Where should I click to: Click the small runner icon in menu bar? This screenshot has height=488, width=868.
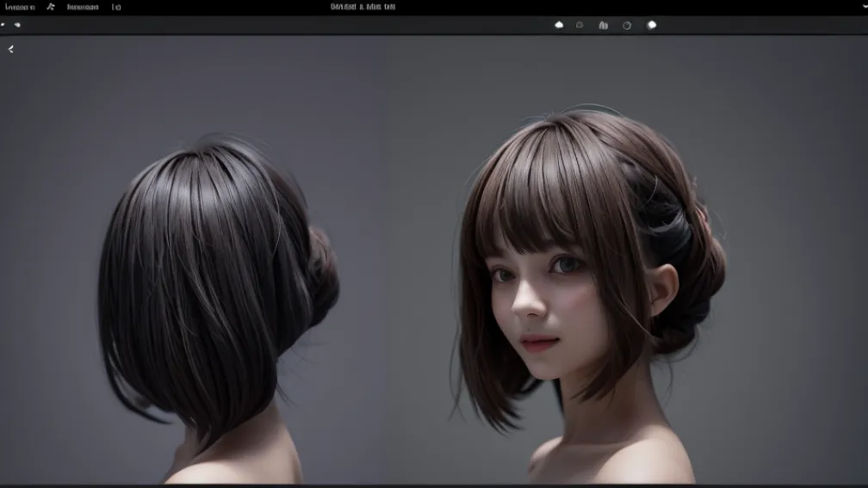point(51,7)
